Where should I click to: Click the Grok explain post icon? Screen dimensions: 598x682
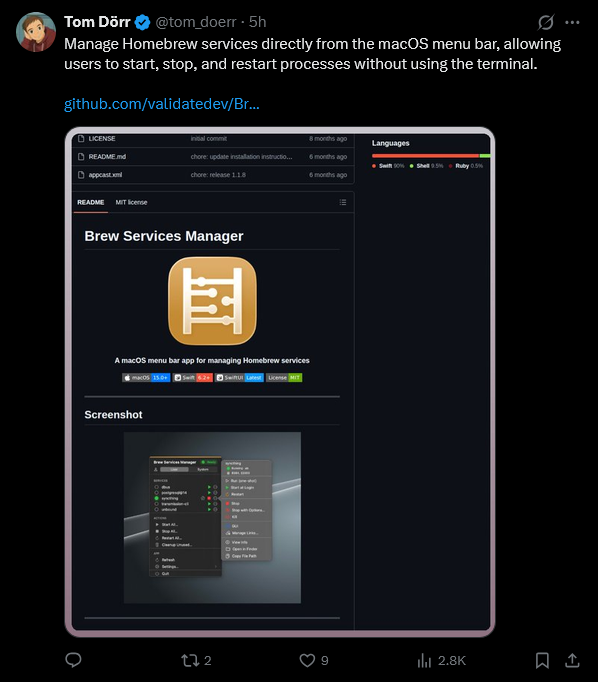click(x=545, y=22)
